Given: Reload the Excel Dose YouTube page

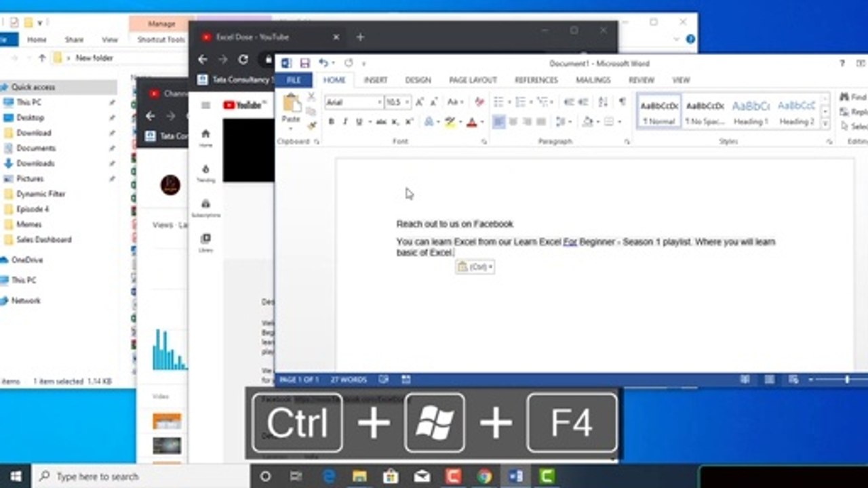Looking at the screenshot, I should (x=243, y=60).
